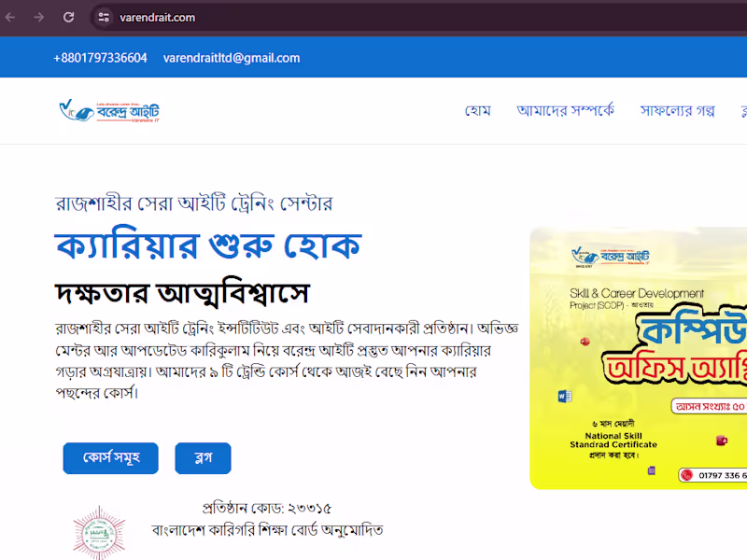Click the Technical Education Board seal icon
747x560 pixels.
point(99,533)
